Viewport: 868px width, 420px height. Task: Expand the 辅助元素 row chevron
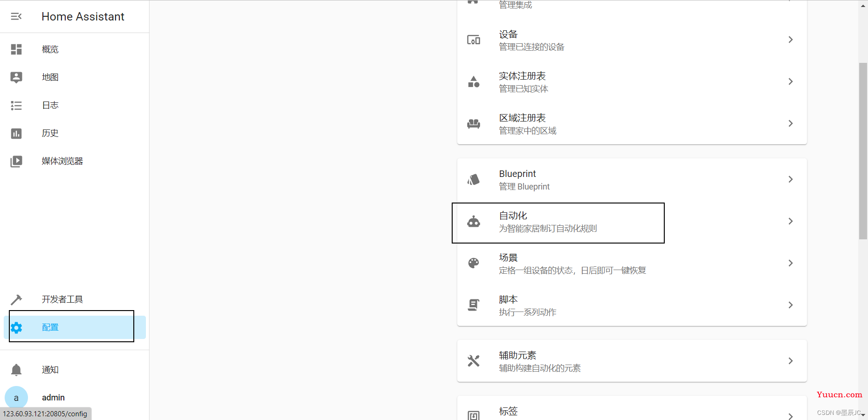pos(791,361)
